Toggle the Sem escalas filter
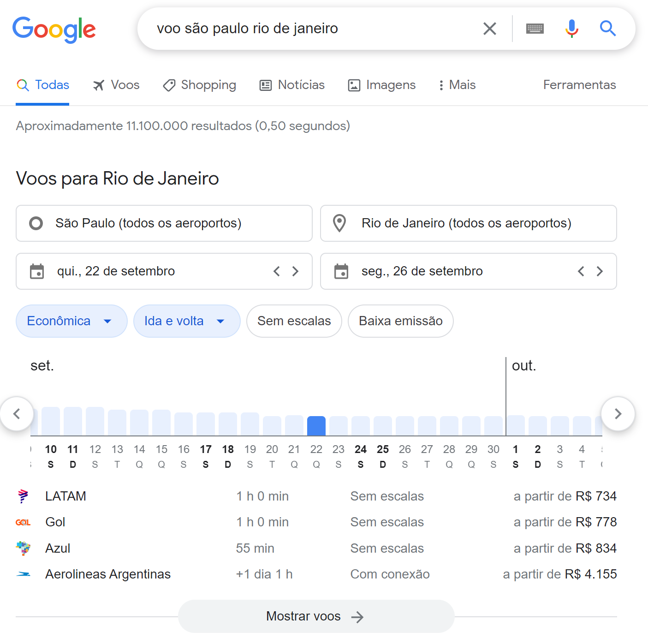 (294, 321)
